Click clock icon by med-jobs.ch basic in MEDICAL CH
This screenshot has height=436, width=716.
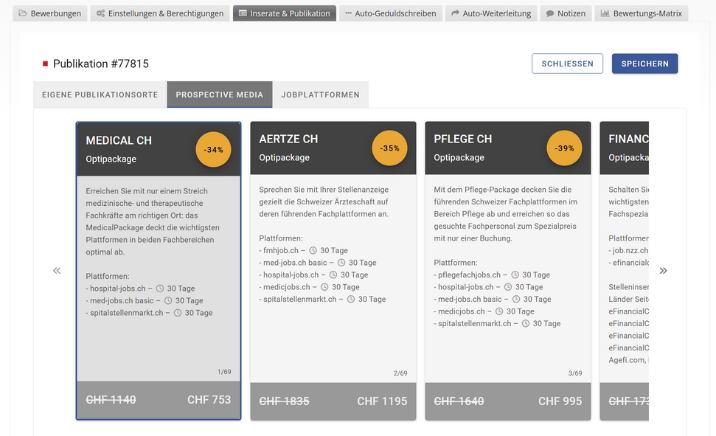(x=168, y=301)
